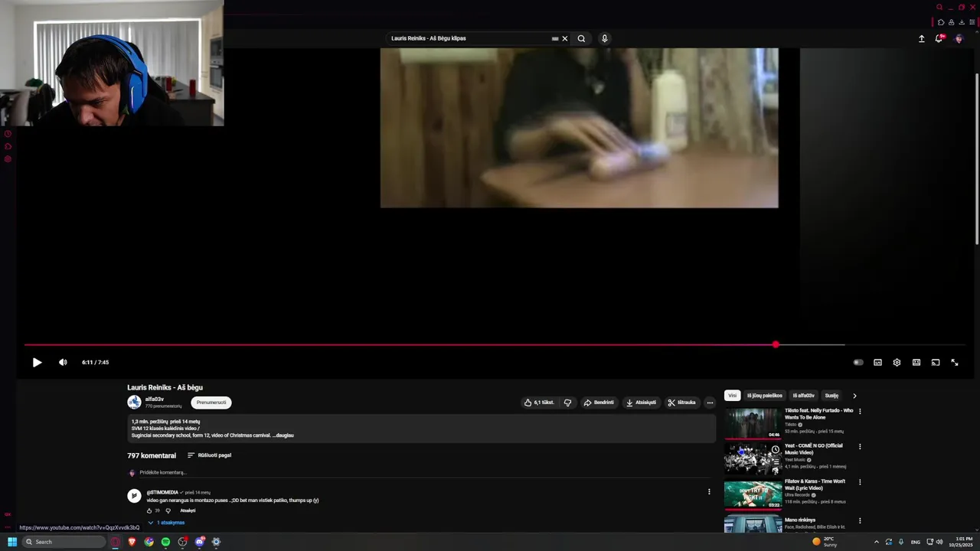Select the Susiję chip

831,396
